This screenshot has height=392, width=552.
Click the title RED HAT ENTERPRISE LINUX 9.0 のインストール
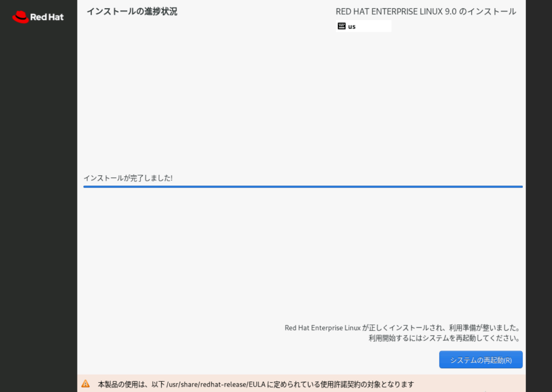point(426,11)
